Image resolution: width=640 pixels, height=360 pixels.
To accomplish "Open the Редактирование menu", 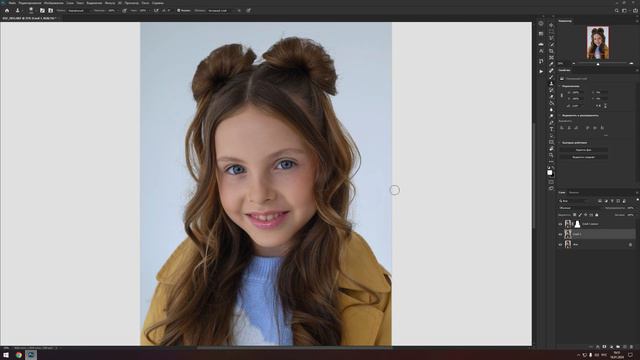I will pos(30,3).
